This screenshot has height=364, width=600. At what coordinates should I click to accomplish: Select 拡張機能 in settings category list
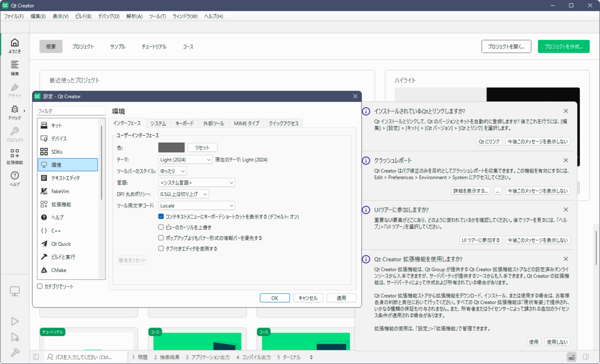[x=67, y=204]
